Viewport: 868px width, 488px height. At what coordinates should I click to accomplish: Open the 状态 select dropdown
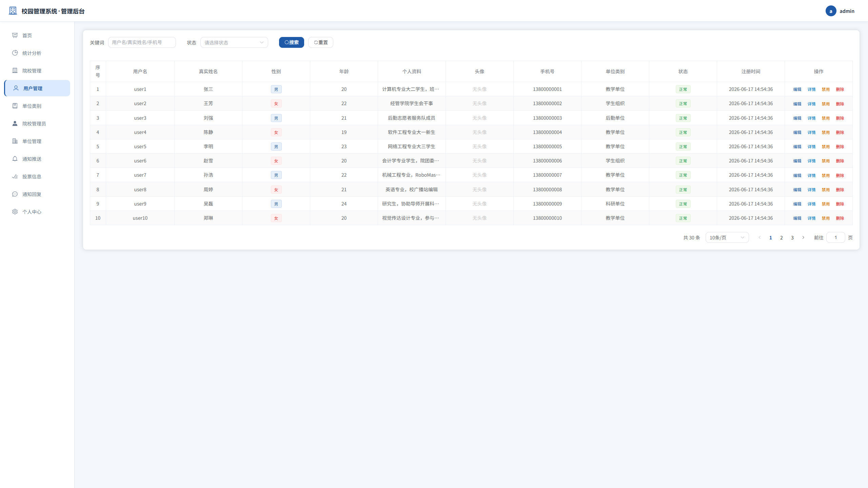(x=234, y=42)
